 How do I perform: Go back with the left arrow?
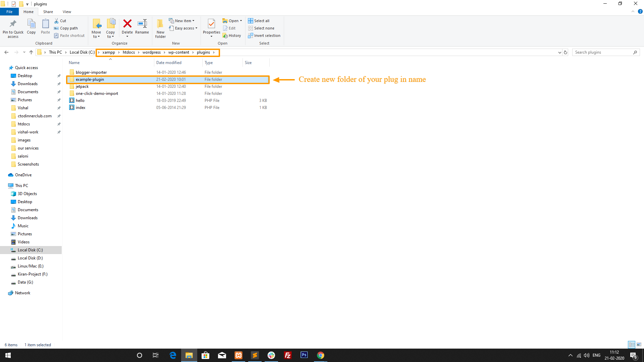6,52
